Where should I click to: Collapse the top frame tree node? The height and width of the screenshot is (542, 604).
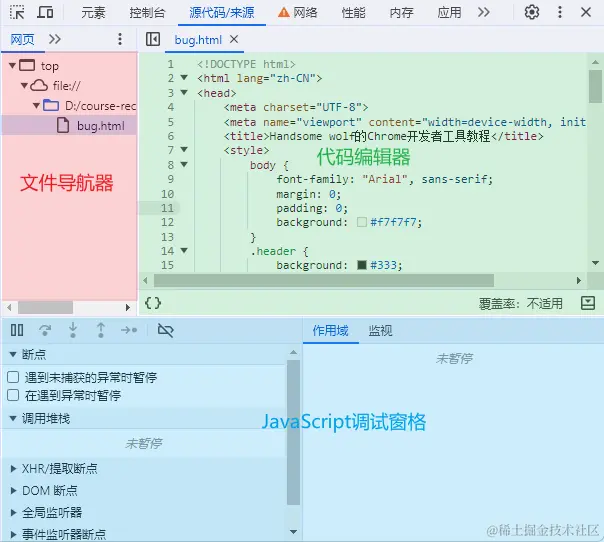point(12,65)
